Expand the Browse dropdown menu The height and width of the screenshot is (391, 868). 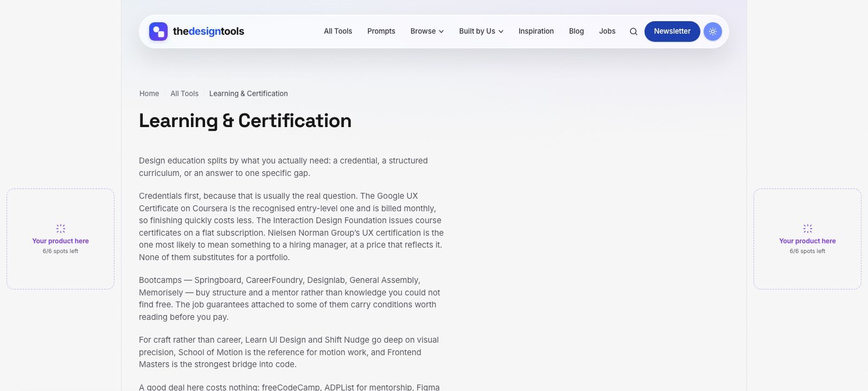click(x=427, y=31)
